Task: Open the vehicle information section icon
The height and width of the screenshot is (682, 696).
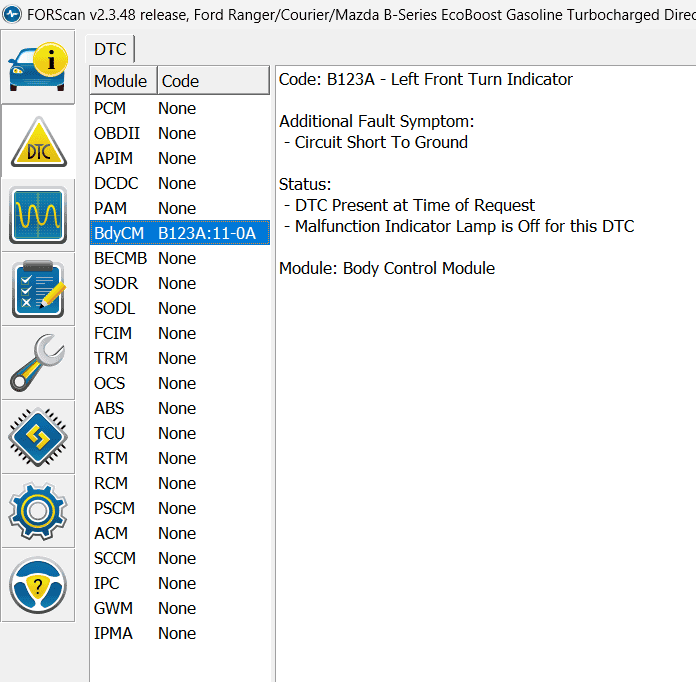Action: 38,67
